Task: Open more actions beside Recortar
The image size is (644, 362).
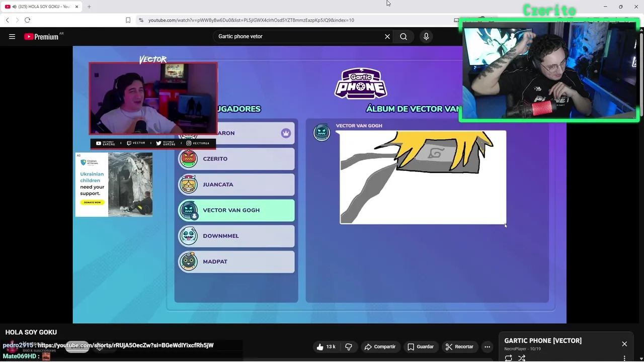Action: (487, 347)
